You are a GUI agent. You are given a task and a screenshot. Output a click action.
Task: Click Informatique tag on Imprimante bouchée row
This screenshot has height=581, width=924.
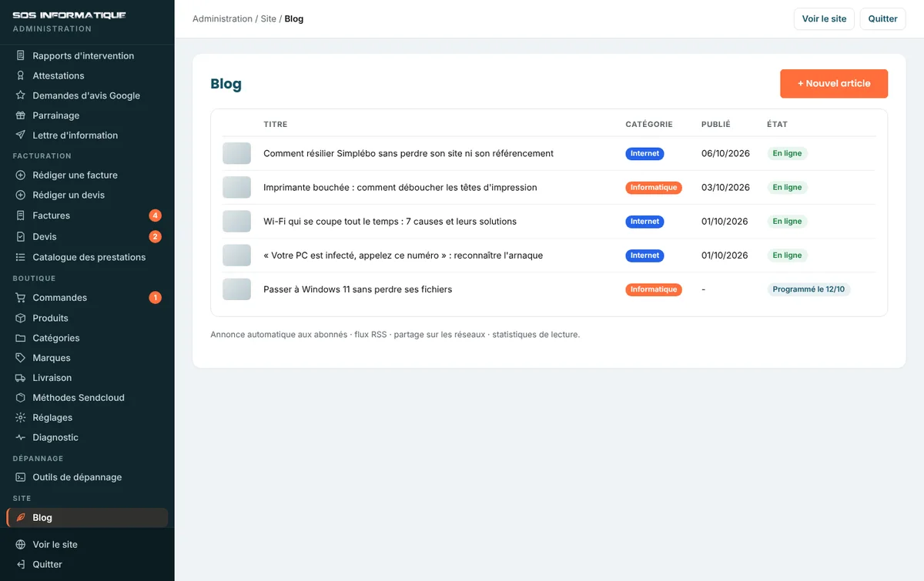654,187
